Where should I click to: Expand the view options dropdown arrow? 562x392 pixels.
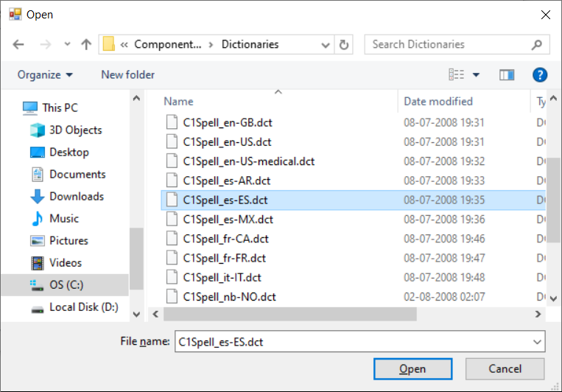[476, 74]
